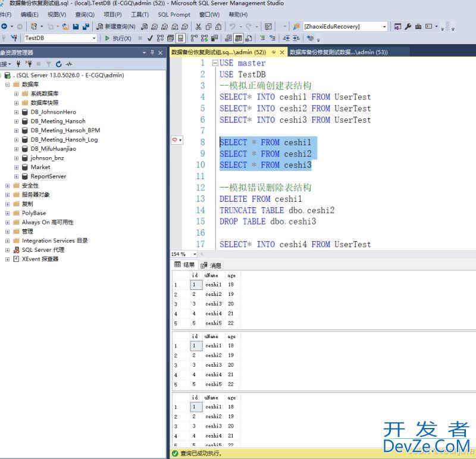Click the Paste icon in toolbar
The image size is (476, 459).
(x=218, y=27)
